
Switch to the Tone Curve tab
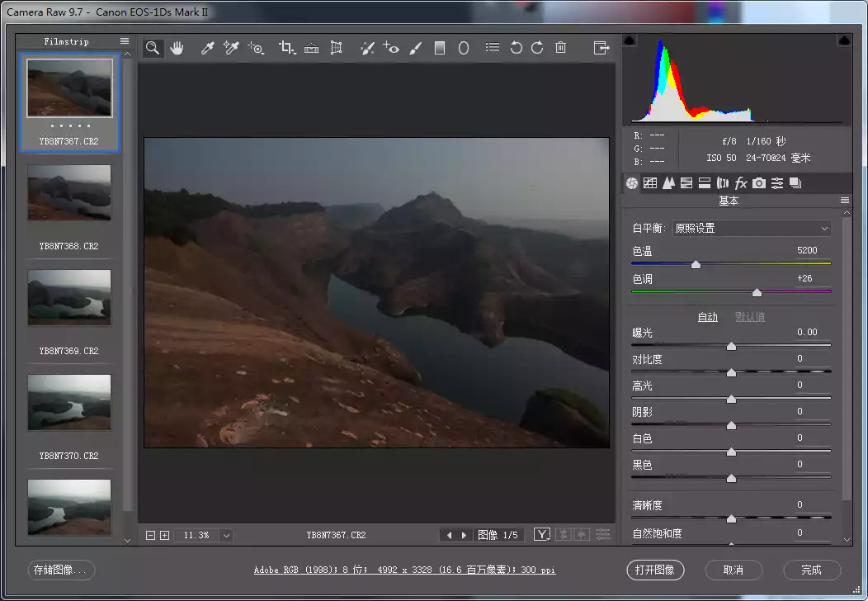(650, 183)
